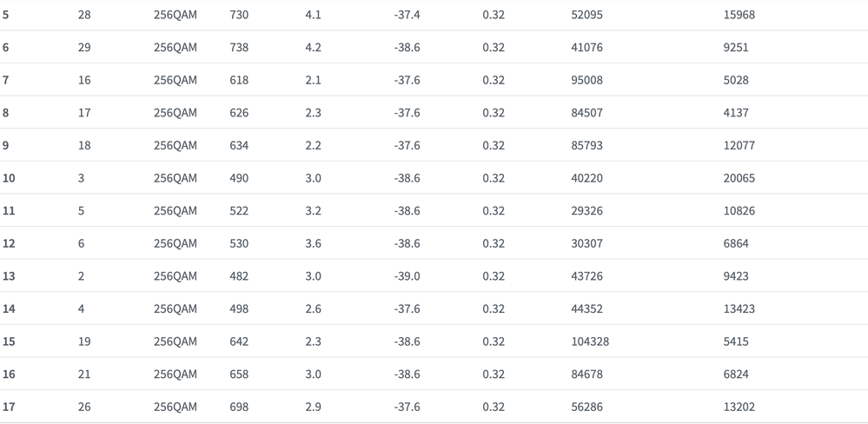
Task: Select the uncorrectables value 13423
Action: 739,308
